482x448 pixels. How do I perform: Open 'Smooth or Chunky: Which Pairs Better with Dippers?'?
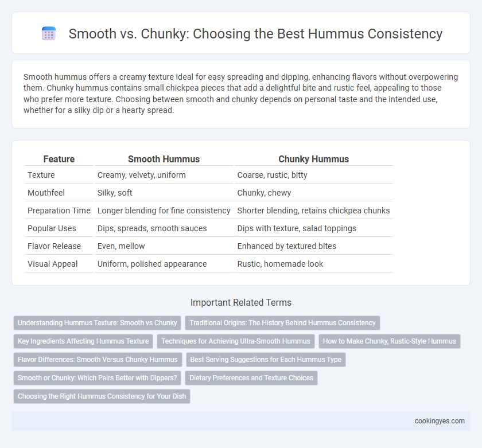tap(97, 378)
